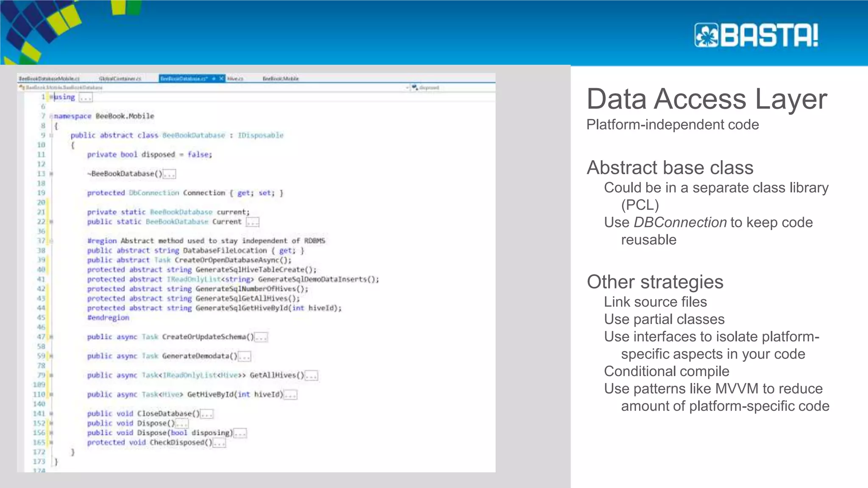Viewport: 868px width, 488px height.
Task: Collapse the BeeBook.Mobile namespace outline
Action: point(51,116)
